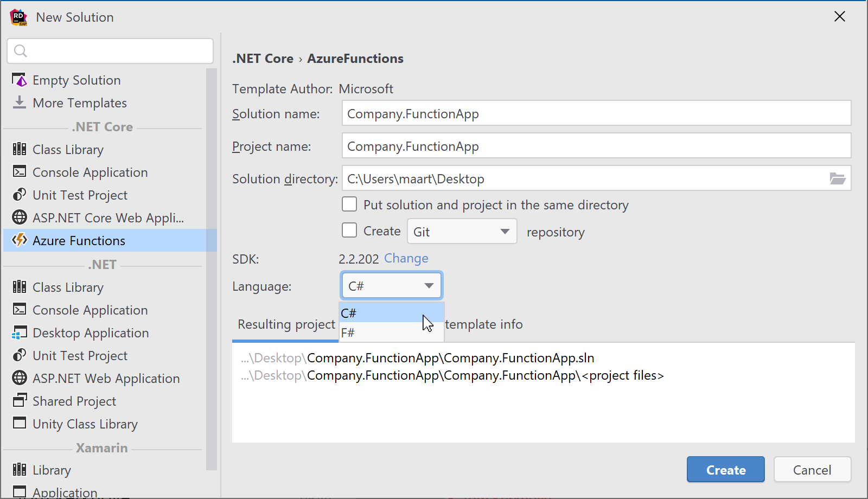Image resolution: width=868 pixels, height=499 pixels.
Task: Click the Company.FunctionApp.sln result path
Action: coord(418,358)
